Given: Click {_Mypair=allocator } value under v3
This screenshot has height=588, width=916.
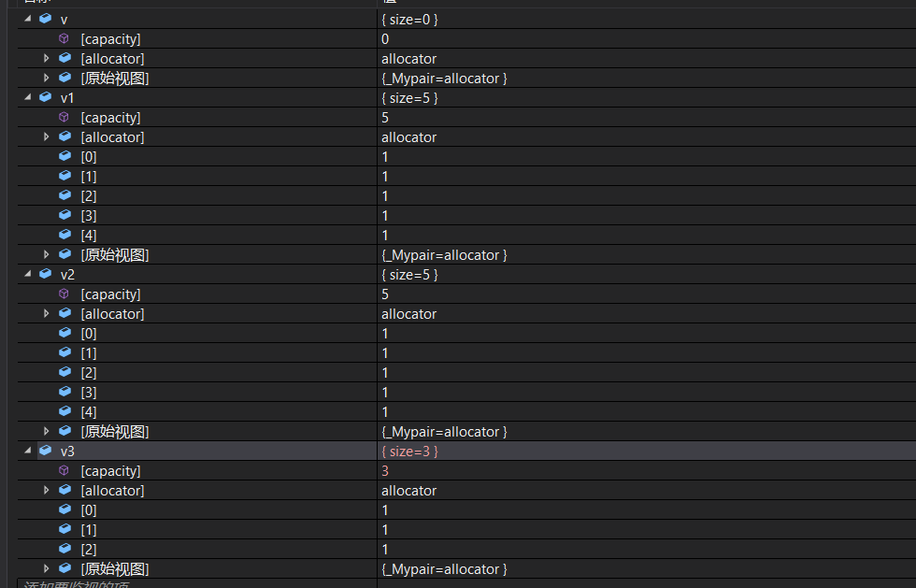Looking at the screenshot, I should point(444,569).
